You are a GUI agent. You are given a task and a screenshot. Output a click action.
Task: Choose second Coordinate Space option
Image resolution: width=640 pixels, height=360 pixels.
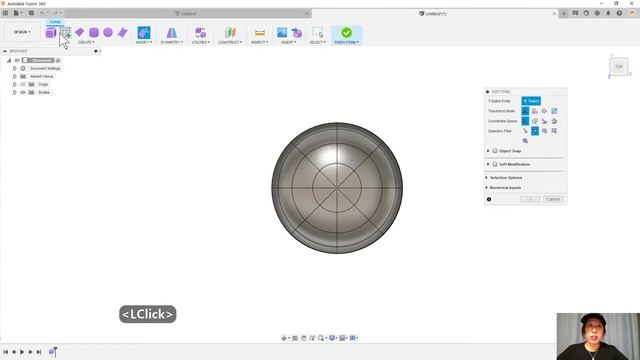[535, 121]
